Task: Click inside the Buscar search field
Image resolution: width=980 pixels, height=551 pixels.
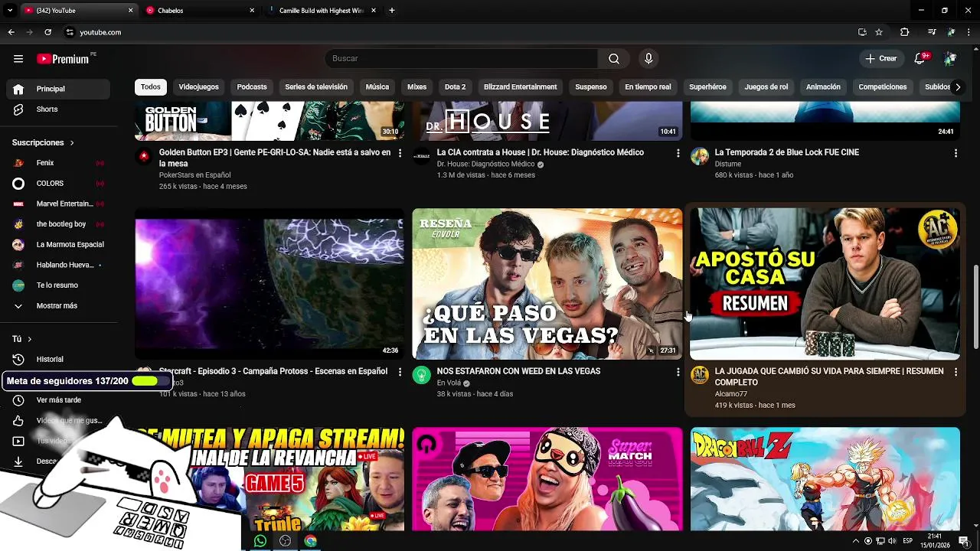Action: (x=461, y=59)
